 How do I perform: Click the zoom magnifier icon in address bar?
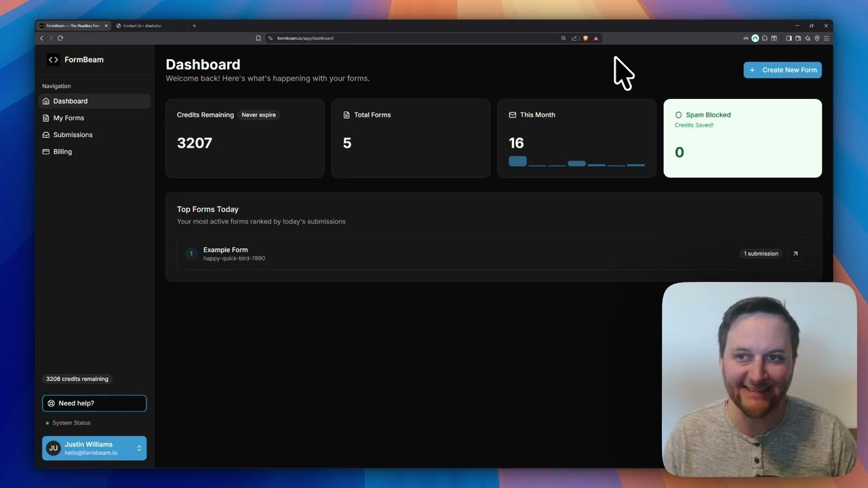pos(564,38)
